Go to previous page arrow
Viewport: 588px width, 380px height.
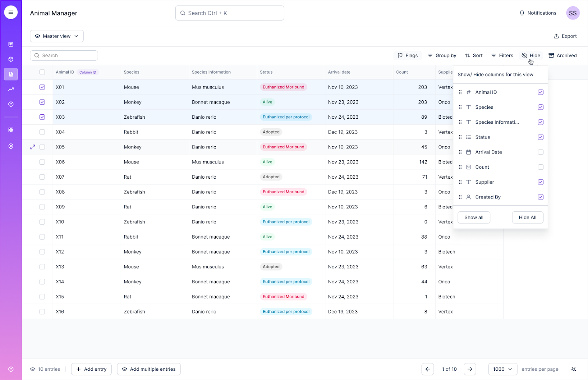[x=428, y=369]
